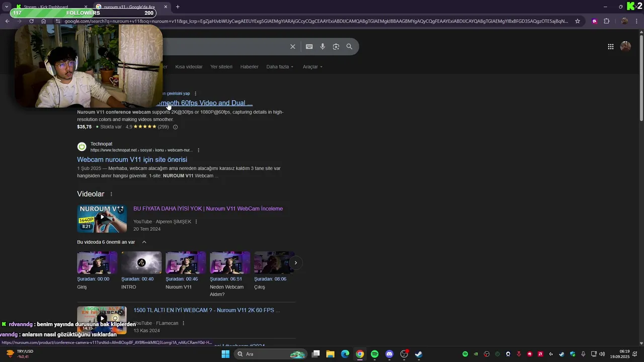
Task: Start a voice search with the microphone
Action: click(x=323, y=47)
